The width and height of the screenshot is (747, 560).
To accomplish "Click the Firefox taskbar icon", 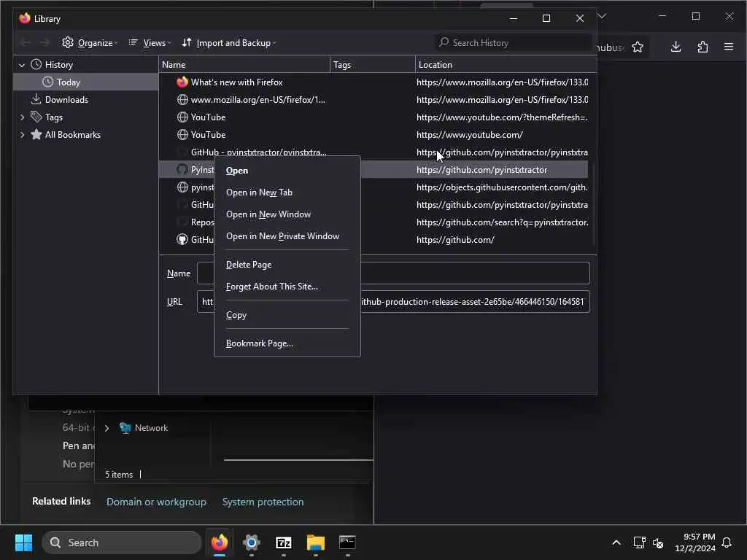I will click(220, 542).
